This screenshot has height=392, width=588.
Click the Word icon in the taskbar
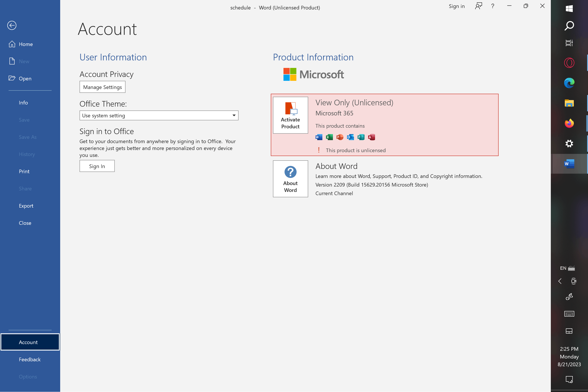click(x=569, y=164)
